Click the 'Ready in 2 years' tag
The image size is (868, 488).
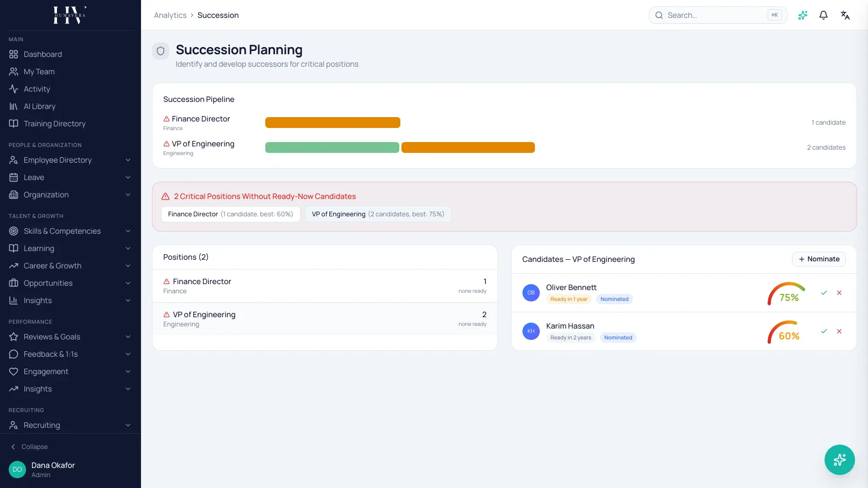click(x=571, y=338)
